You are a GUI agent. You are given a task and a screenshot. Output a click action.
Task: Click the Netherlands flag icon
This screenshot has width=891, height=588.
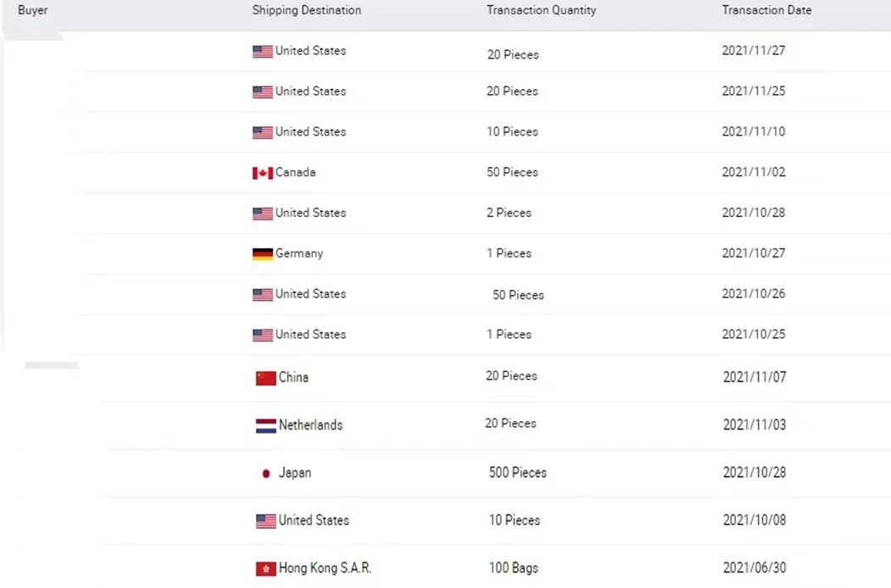266,425
